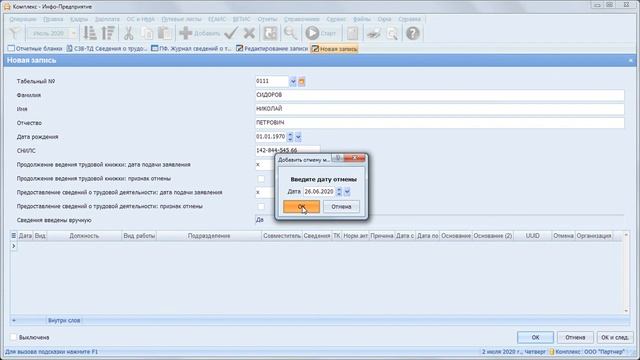Click the refresh icon right of the delete X
The width and height of the screenshot is (640, 360).
pos(270,33)
